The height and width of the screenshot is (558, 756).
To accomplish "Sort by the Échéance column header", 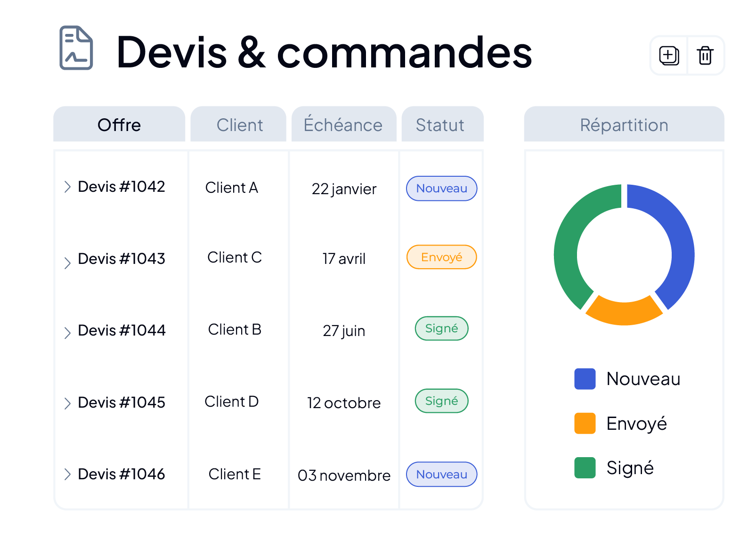I will pyautogui.click(x=344, y=124).
